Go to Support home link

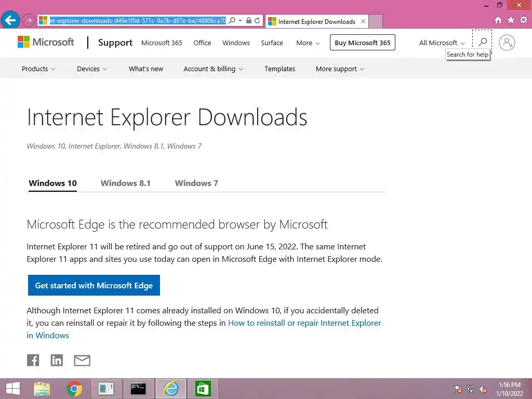click(x=115, y=43)
